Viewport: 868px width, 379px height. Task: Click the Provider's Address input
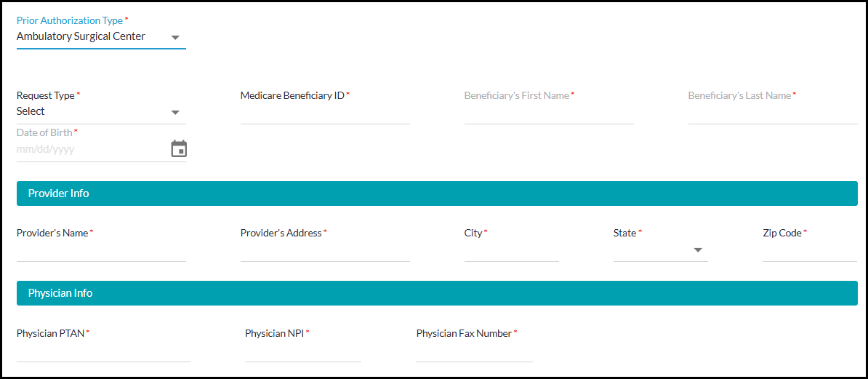point(324,251)
